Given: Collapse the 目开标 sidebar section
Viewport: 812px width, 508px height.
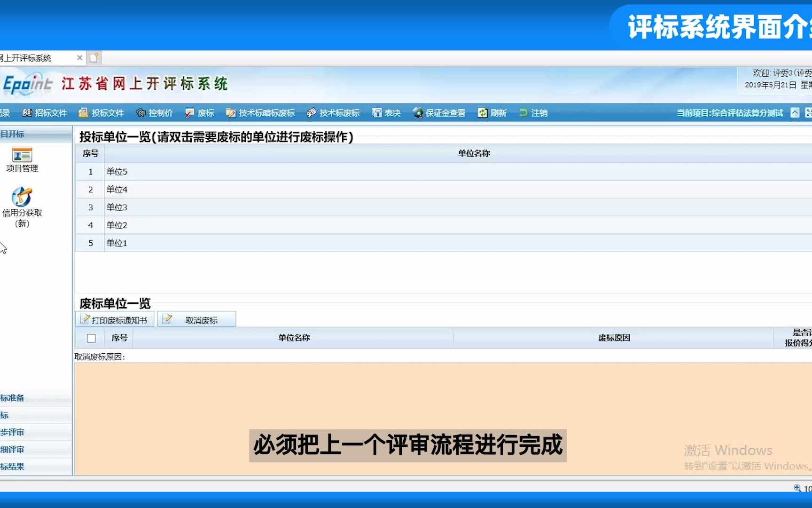Looking at the screenshot, I should (35, 134).
